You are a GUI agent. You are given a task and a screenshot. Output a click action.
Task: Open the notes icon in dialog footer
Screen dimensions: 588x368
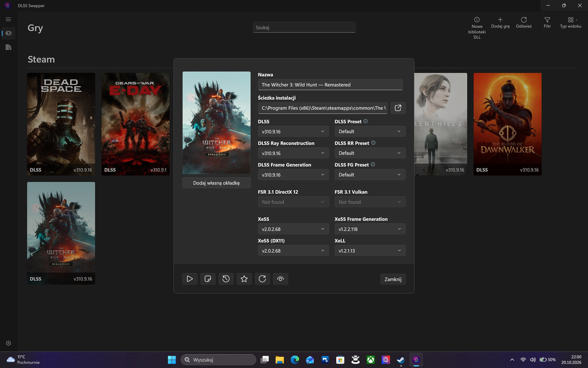click(x=208, y=279)
